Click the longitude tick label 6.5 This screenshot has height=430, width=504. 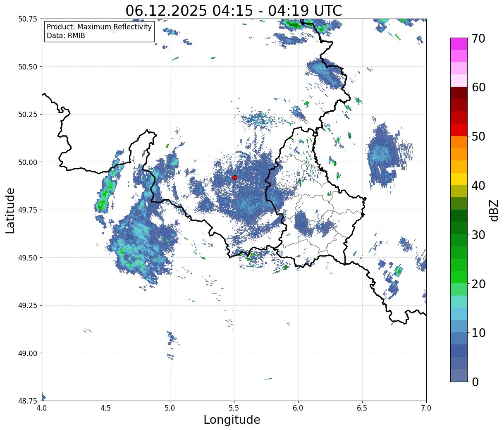click(362, 408)
